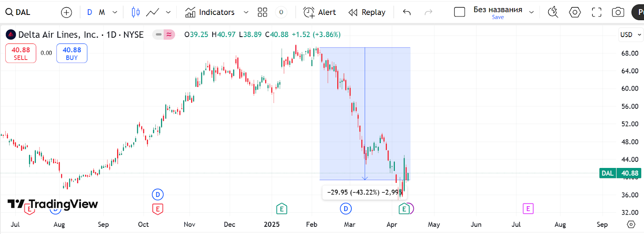Take a chart snapshot with camera icon
Image resolution: width=644 pixels, height=234 pixels.
click(618, 12)
